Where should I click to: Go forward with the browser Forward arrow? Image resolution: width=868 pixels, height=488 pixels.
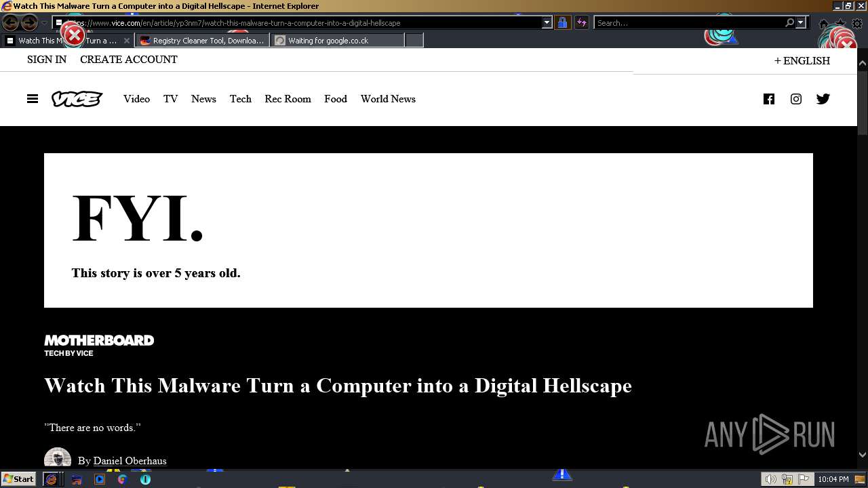pos(29,23)
